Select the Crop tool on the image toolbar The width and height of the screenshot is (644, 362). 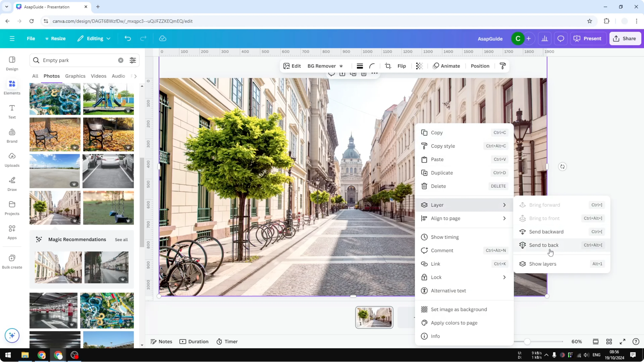pyautogui.click(x=388, y=66)
